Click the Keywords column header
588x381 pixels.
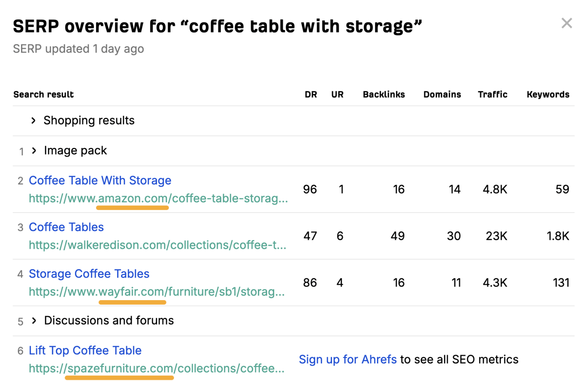(548, 95)
